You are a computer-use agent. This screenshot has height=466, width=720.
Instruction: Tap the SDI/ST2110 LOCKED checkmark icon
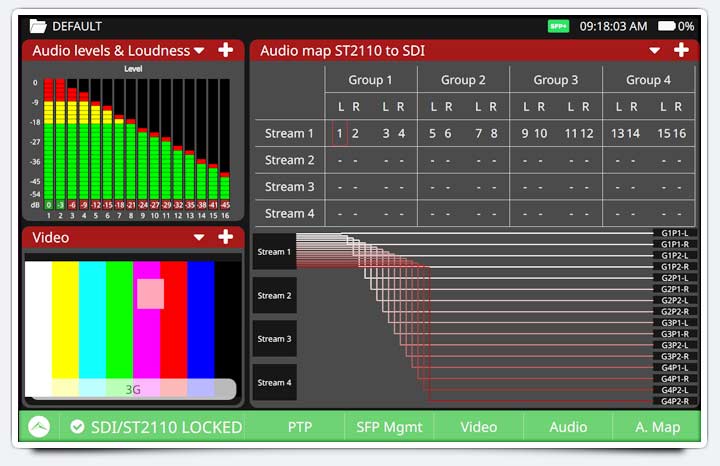click(x=77, y=427)
